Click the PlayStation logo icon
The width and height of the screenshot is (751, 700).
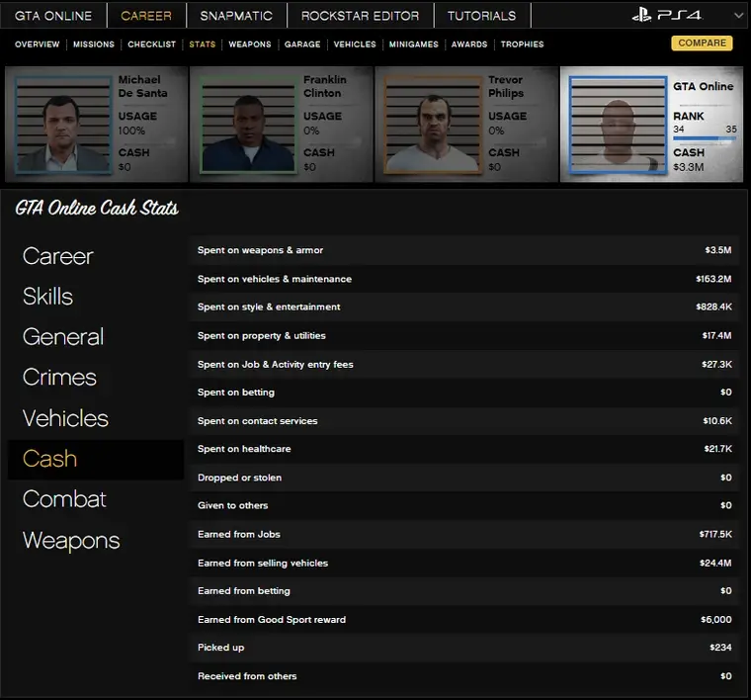coord(645,16)
